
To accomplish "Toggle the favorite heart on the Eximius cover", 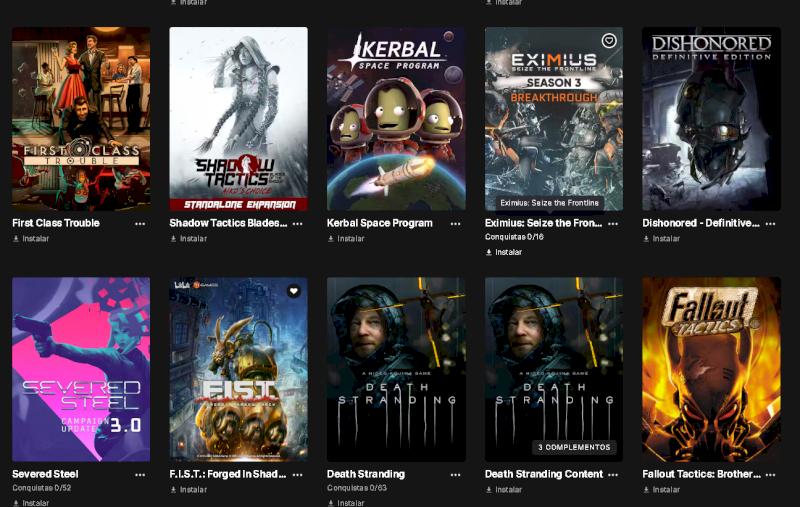I will (x=609, y=40).
